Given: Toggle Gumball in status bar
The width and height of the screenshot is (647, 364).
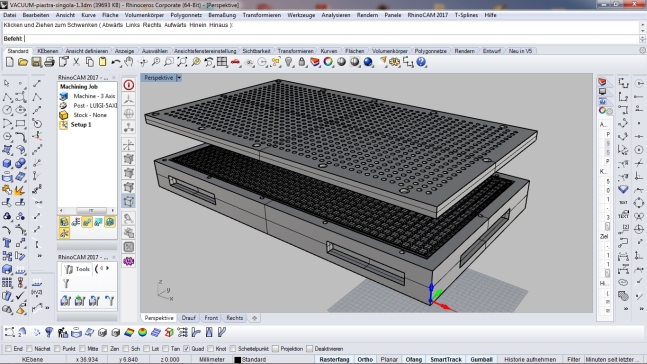Looking at the screenshot, I should (x=481, y=359).
